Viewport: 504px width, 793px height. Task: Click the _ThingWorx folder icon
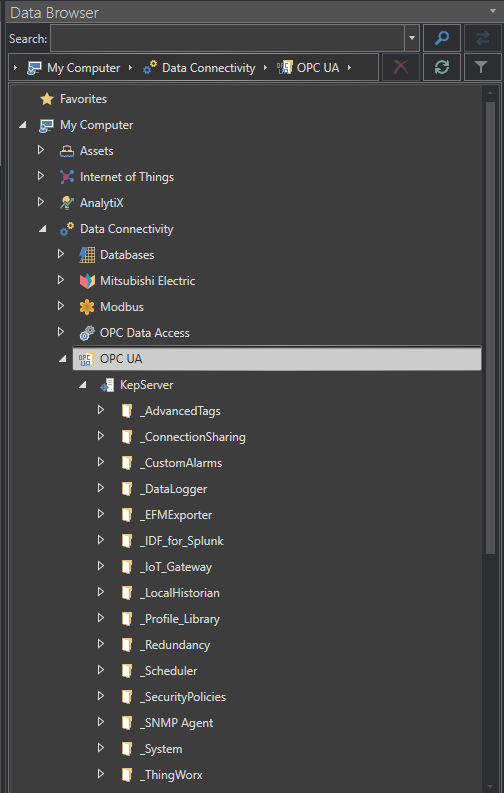(127, 775)
